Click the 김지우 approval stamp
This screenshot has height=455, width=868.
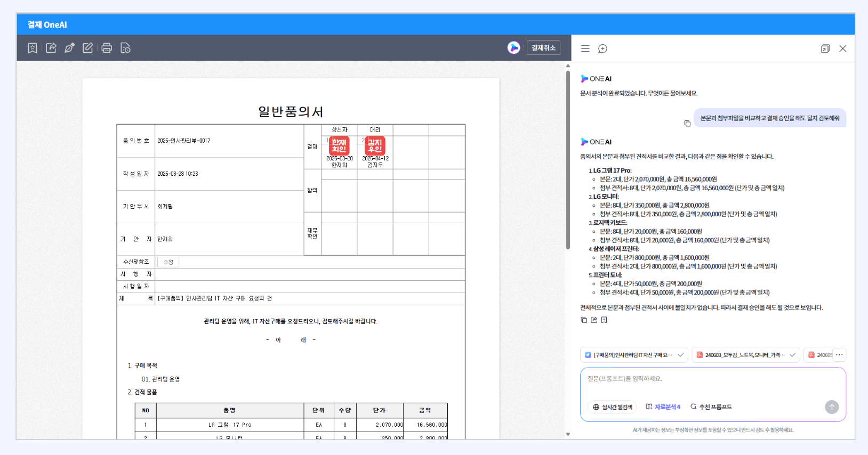point(375,145)
